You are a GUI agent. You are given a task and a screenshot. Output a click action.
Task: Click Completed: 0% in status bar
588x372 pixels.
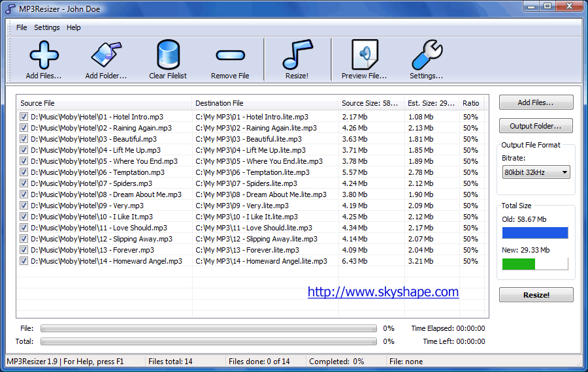[336, 362]
